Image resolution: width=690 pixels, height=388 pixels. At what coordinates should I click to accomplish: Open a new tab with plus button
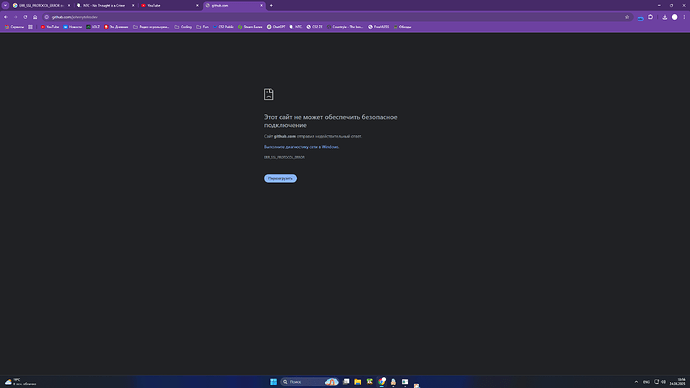[x=271, y=5]
